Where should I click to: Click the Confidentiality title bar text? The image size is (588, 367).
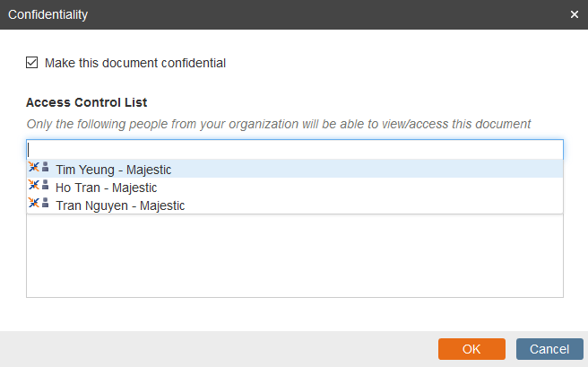[x=48, y=14]
